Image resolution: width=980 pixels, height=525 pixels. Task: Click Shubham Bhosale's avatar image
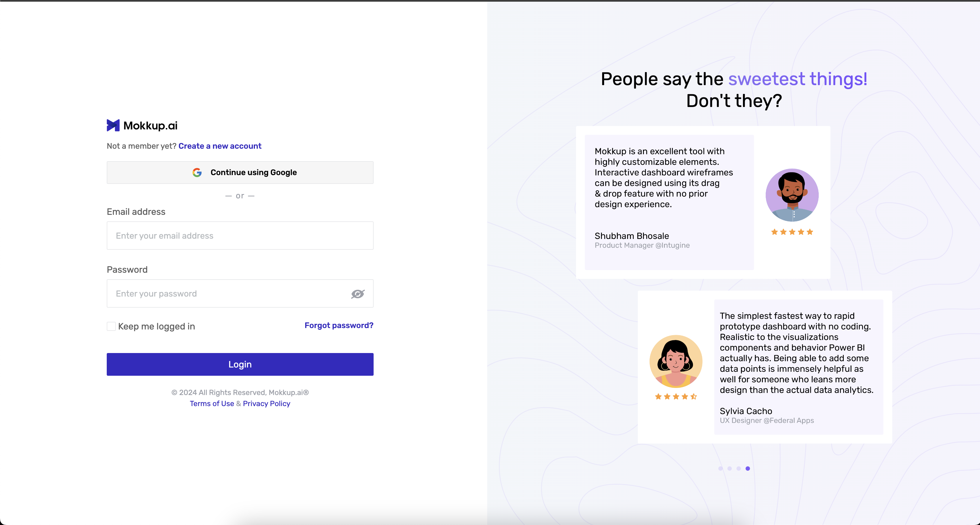point(792,195)
